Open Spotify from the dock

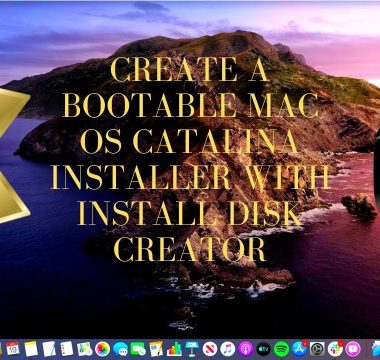281,349
